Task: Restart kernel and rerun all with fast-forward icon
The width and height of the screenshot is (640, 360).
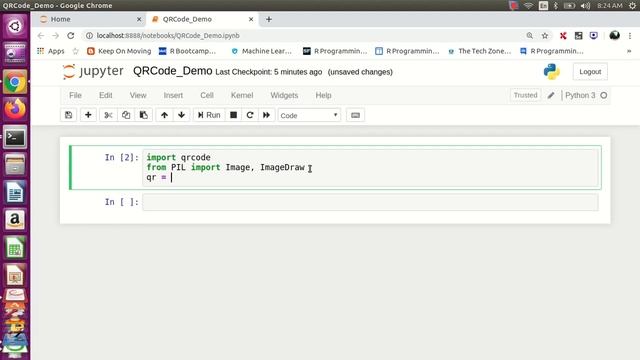Action: pos(266,115)
